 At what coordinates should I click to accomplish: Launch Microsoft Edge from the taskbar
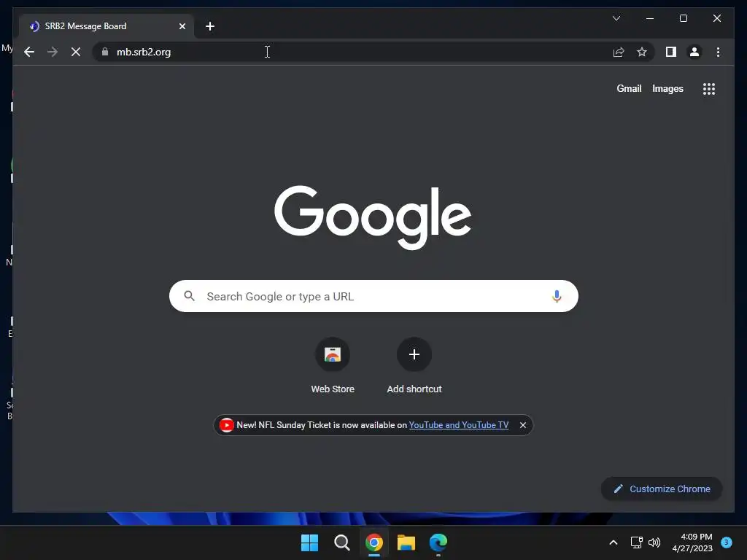438,542
